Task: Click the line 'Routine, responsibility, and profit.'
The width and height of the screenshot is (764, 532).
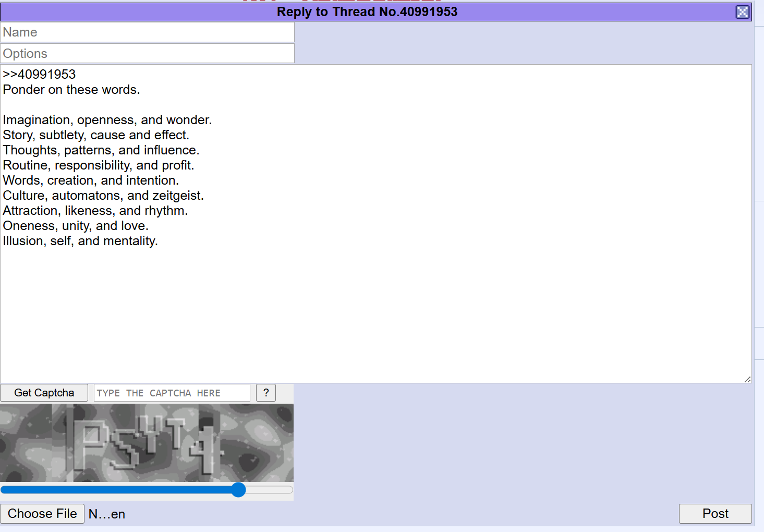Action: [x=99, y=165]
